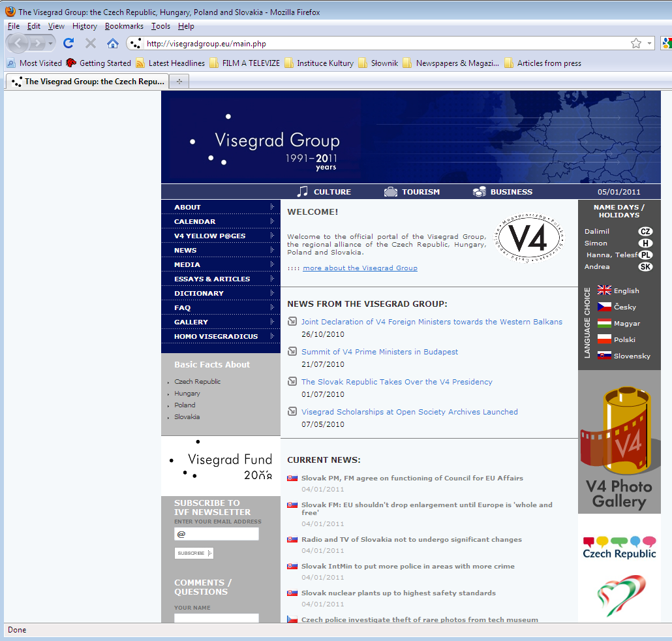
Task: Open a new tab with the plus button
Action: pos(179,82)
